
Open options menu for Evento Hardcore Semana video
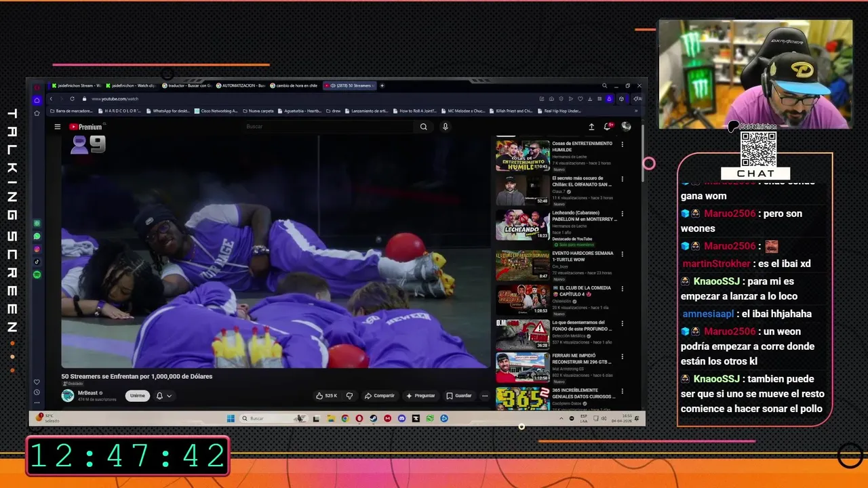623,253
